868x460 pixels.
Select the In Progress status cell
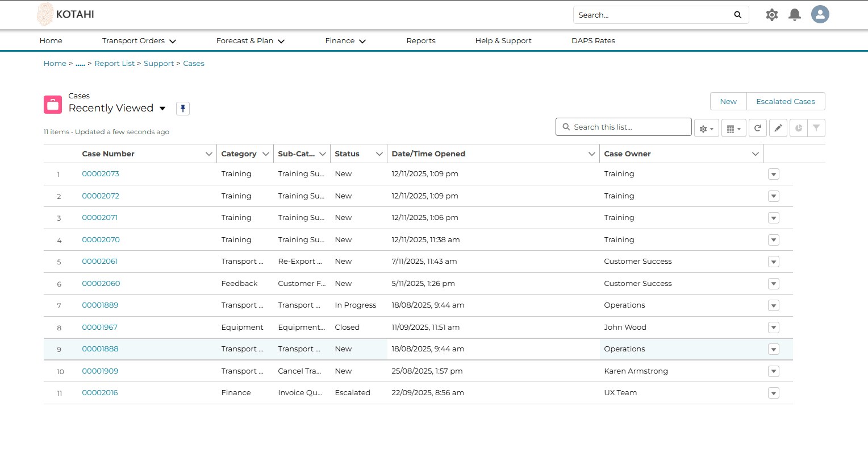(356, 305)
